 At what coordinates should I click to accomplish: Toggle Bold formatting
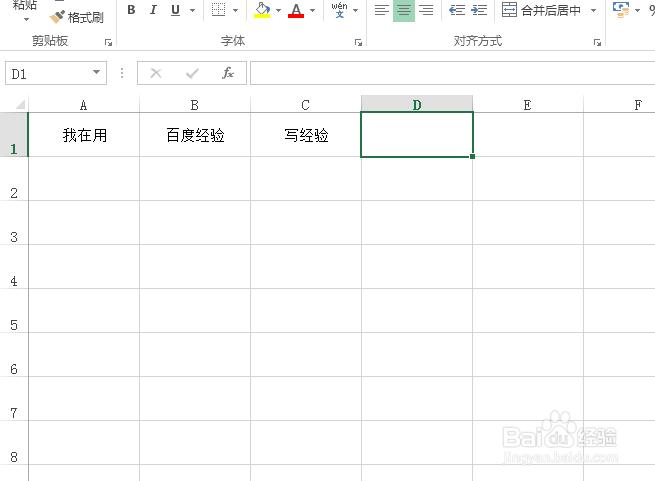pos(131,10)
